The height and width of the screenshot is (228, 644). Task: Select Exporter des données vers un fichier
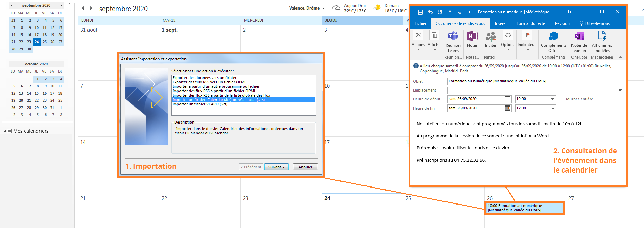coord(204,78)
